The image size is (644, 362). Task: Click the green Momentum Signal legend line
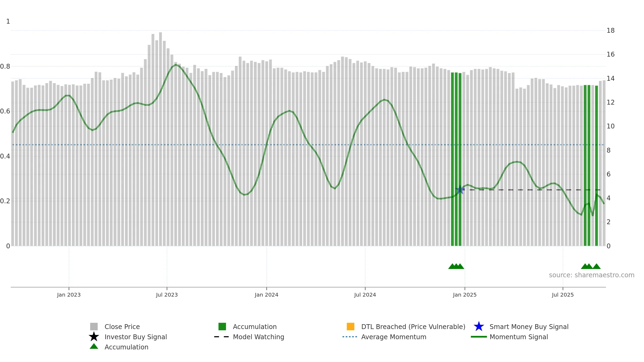coord(479,337)
